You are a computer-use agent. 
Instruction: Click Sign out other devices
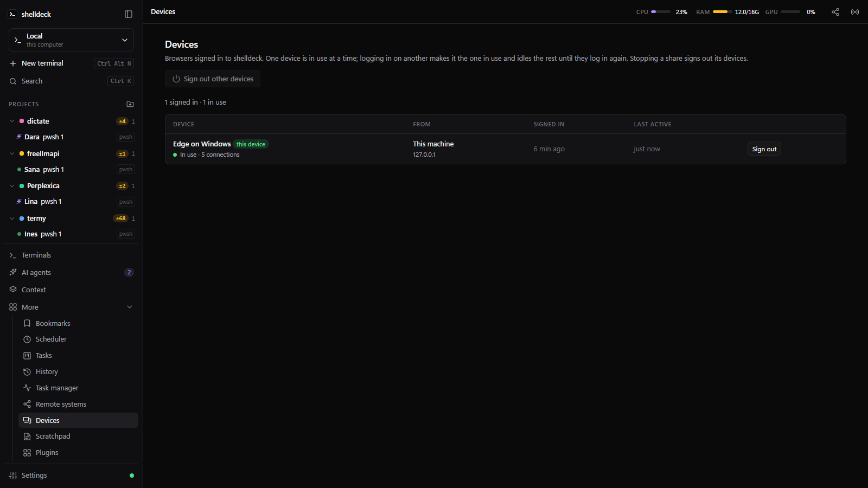(213, 79)
